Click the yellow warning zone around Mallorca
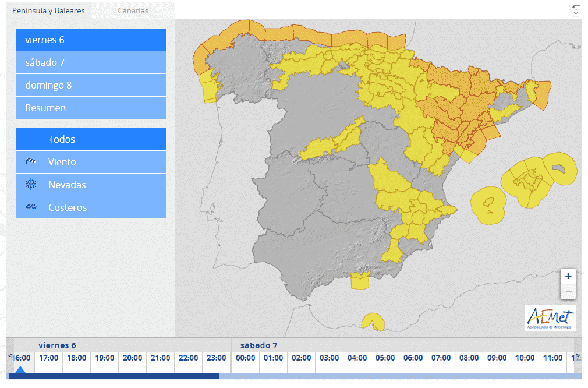 pos(528,182)
